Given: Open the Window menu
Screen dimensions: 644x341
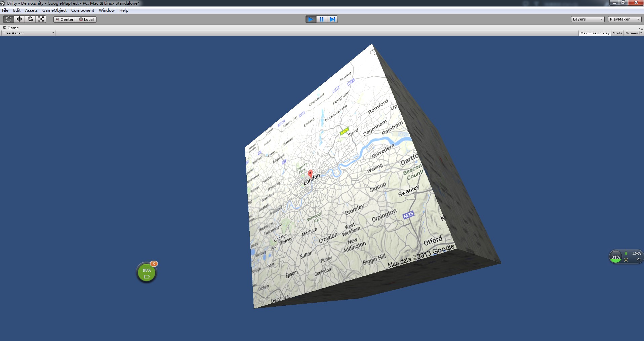Looking at the screenshot, I should [107, 10].
